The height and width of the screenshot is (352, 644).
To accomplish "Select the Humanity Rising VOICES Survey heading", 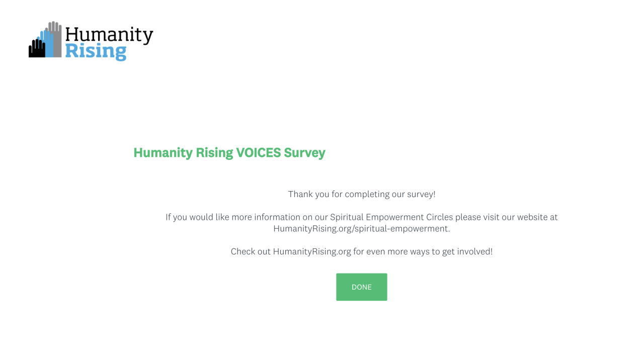I will [x=229, y=152].
